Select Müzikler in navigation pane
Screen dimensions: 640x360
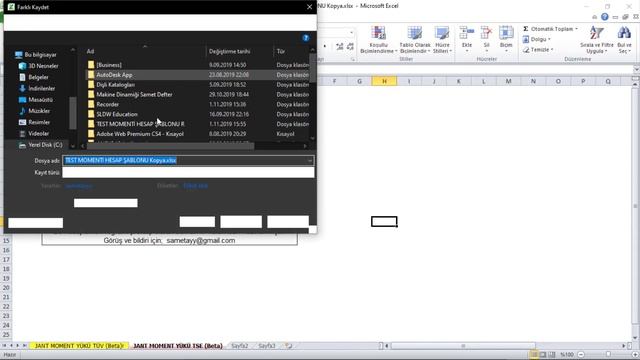tap(34, 111)
